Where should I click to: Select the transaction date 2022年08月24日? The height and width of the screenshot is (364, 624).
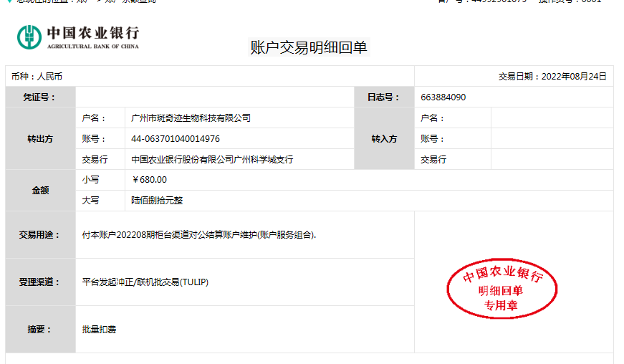(x=574, y=77)
